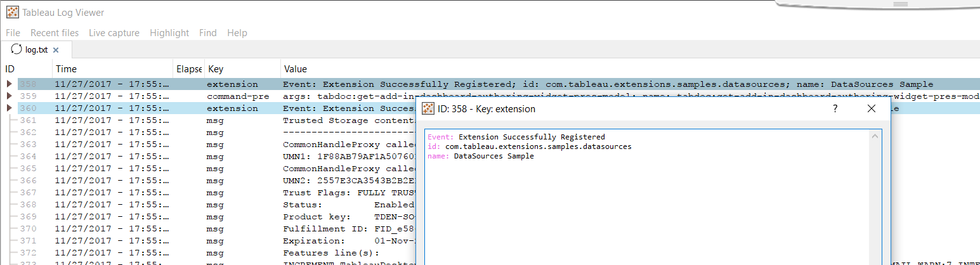Open the Find menu

click(207, 33)
